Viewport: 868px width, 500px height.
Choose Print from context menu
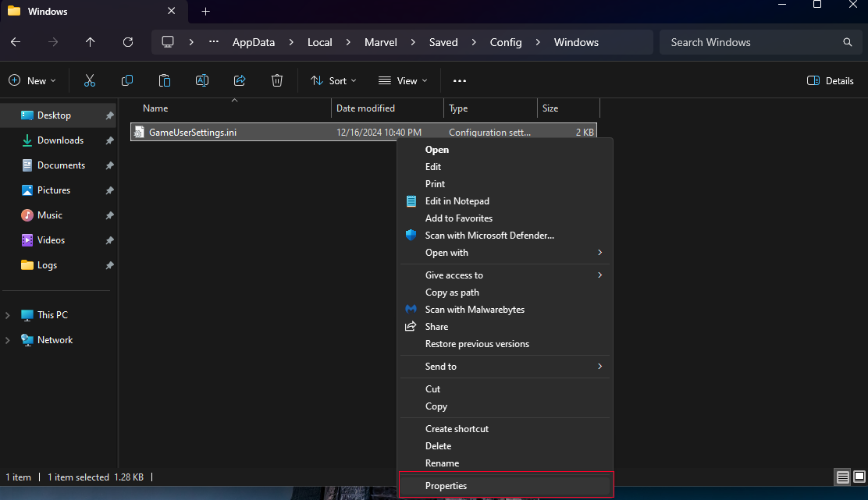pyautogui.click(x=505, y=183)
